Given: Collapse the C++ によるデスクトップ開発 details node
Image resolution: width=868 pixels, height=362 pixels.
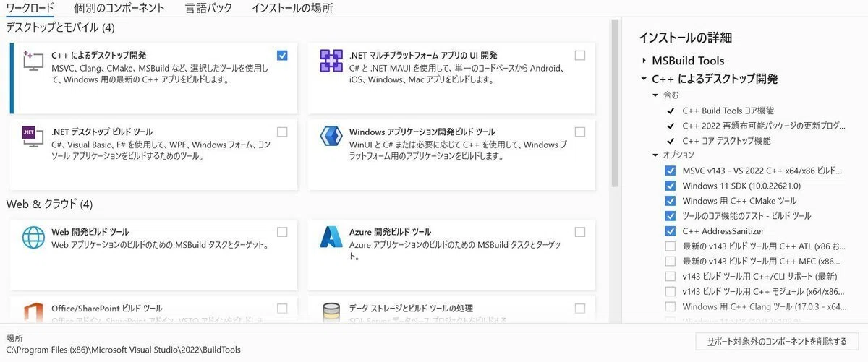Looking at the screenshot, I should click(644, 79).
